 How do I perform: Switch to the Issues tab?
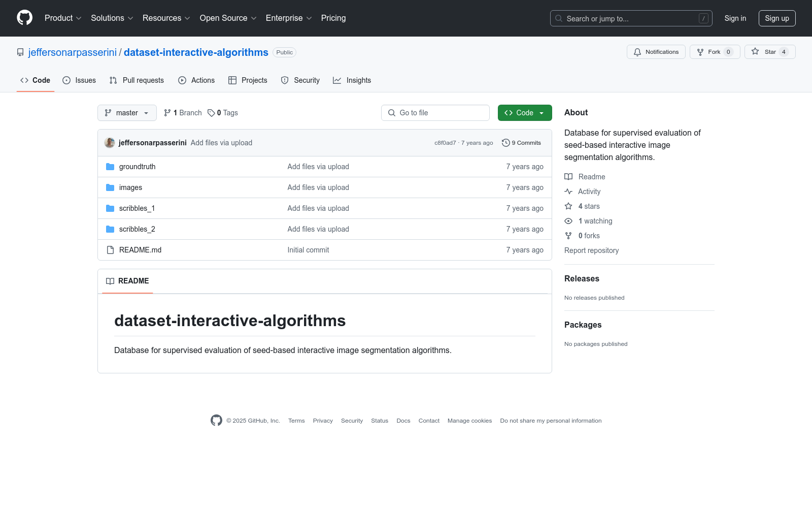click(x=79, y=80)
